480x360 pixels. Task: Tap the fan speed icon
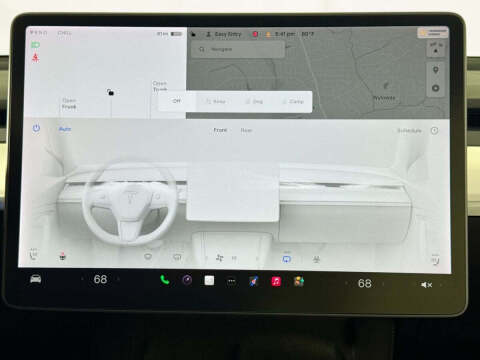[219, 258]
